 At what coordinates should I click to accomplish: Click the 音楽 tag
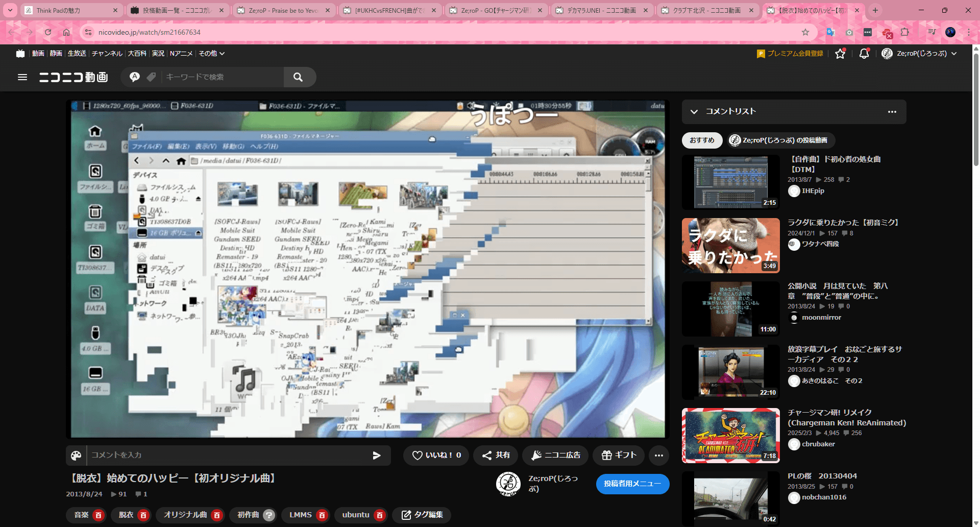[82, 515]
